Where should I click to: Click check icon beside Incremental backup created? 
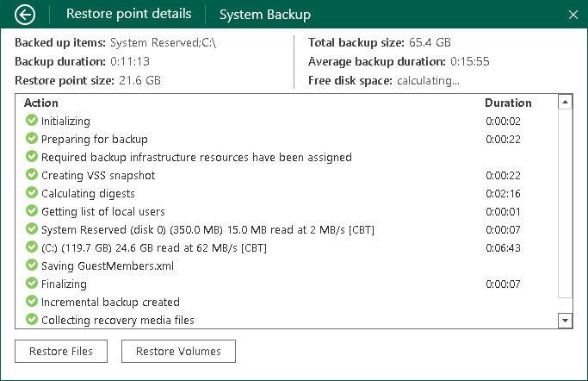click(x=32, y=302)
